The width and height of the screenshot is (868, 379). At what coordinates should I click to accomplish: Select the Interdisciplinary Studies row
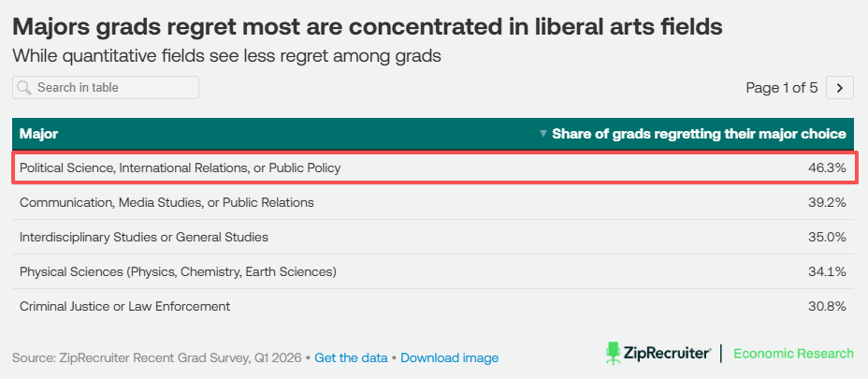tap(433, 237)
